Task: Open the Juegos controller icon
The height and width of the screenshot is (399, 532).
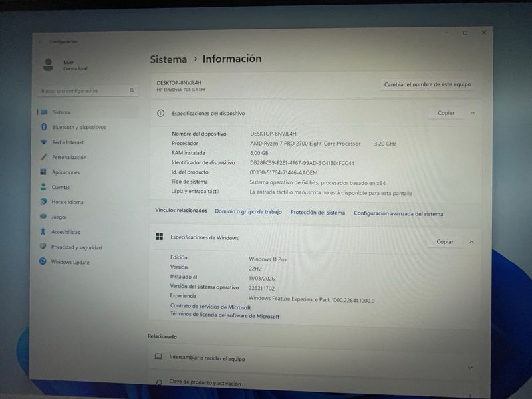Action: click(x=43, y=216)
